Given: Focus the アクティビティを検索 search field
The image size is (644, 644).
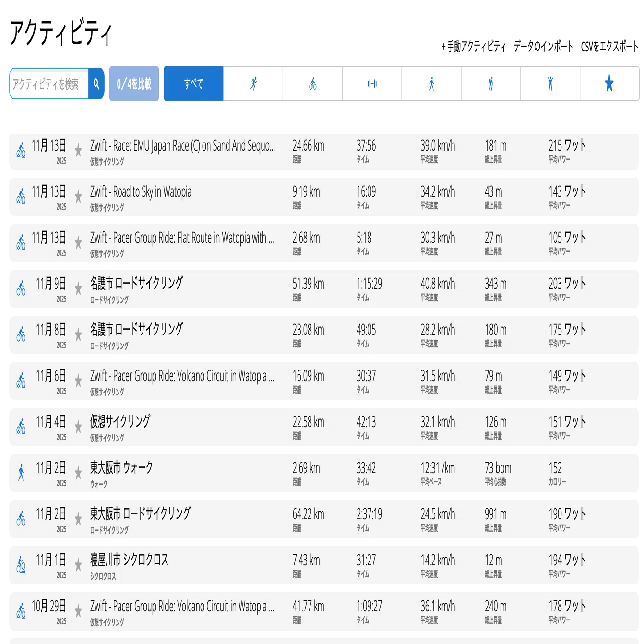Looking at the screenshot, I should pos(49,83).
